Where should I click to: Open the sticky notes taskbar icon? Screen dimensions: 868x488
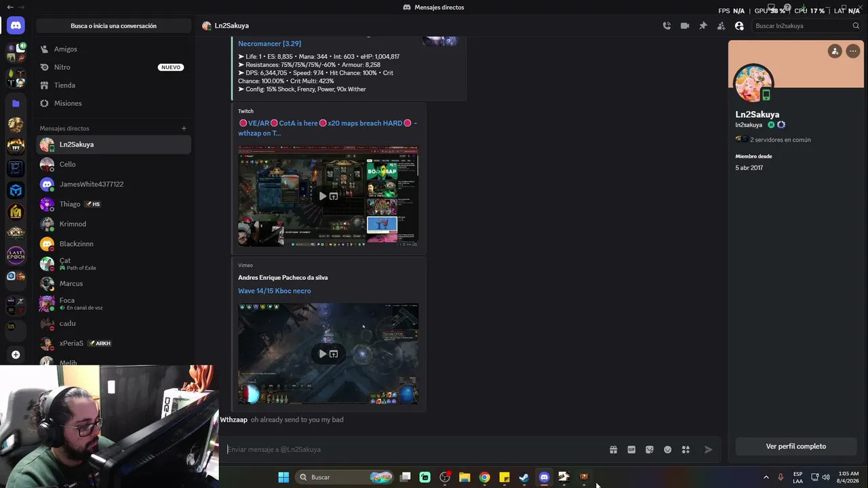click(505, 477)
